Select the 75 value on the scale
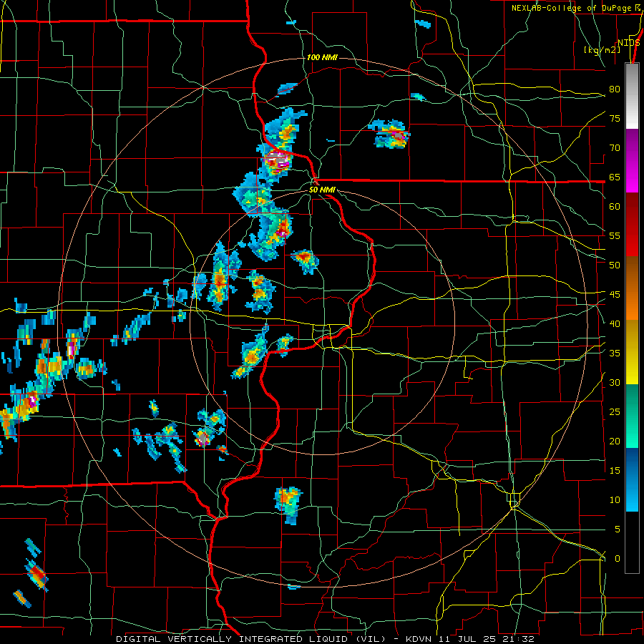This screenshot has height=644, width=644. tap(615, 118)
